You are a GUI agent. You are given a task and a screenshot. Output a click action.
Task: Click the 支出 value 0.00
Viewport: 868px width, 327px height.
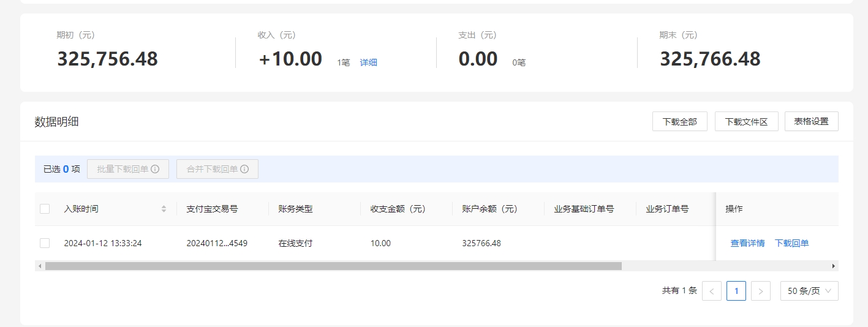[478, 59]
